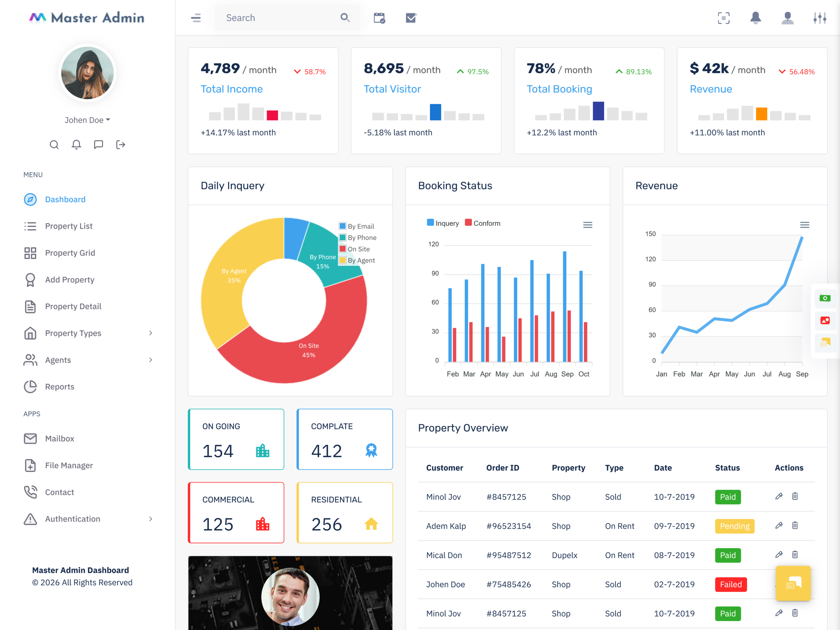The width and height of the screenshot is (840, 630).
Task: Toggle By Phone in Daily Inquery legend
Action: (x=357, y=238)
